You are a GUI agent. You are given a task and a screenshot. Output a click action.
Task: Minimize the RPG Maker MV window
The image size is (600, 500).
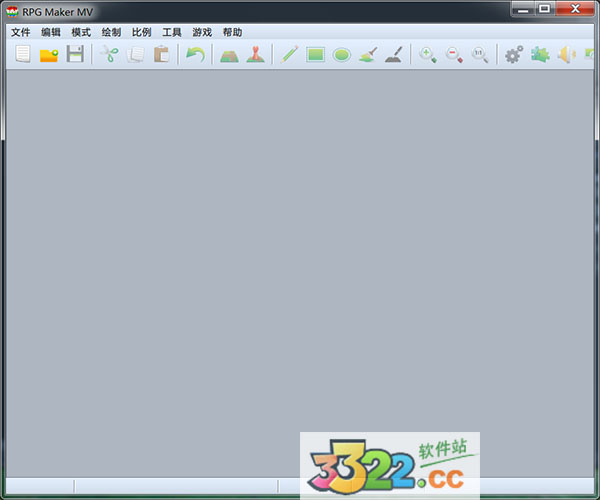(523, 9)
